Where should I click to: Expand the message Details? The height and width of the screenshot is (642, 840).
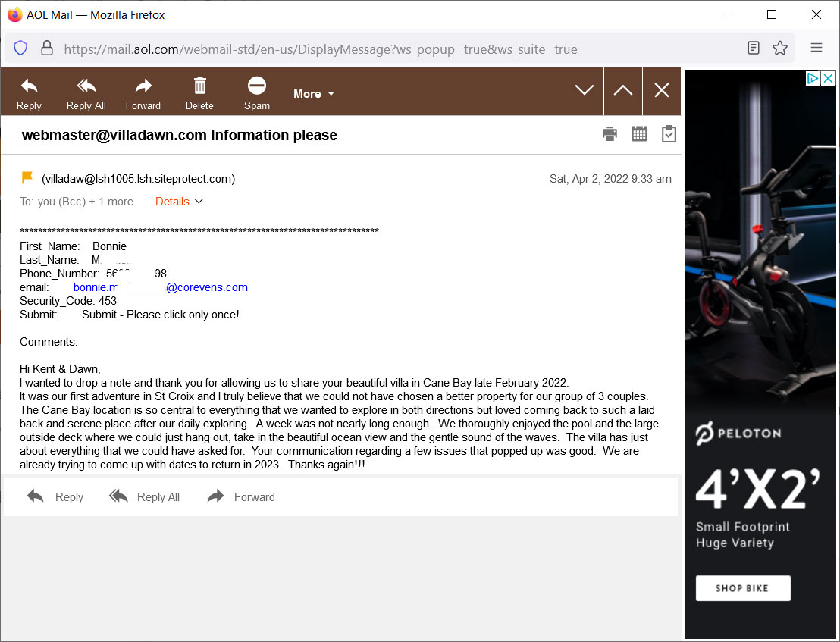tap(180, 202)
